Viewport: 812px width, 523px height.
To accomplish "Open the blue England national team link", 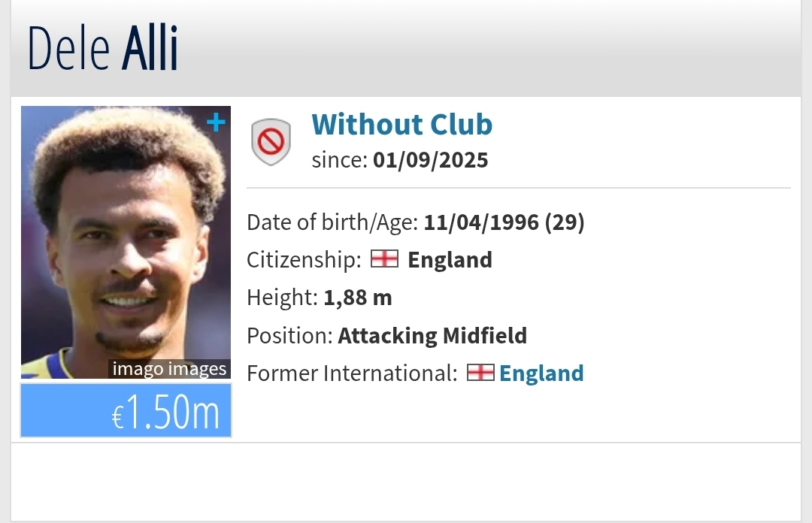I will tap(541, 373).
